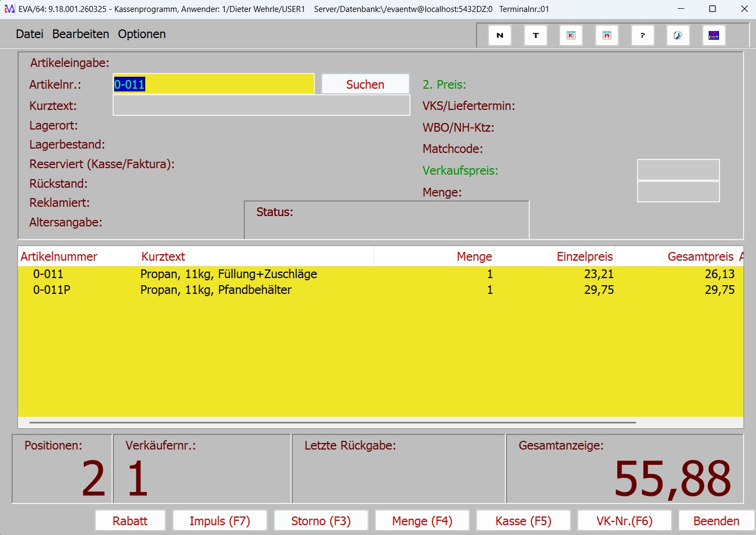The width and height of the screenshot is (756, 535).
Task: Open the A table icon
Action: tap(607, 35)
